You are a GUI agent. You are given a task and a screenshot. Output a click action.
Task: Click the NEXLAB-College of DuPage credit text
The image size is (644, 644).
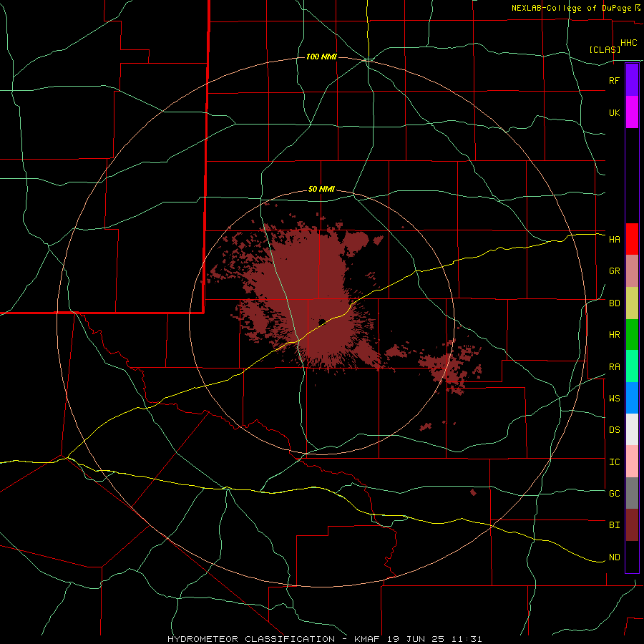(572, 8)
